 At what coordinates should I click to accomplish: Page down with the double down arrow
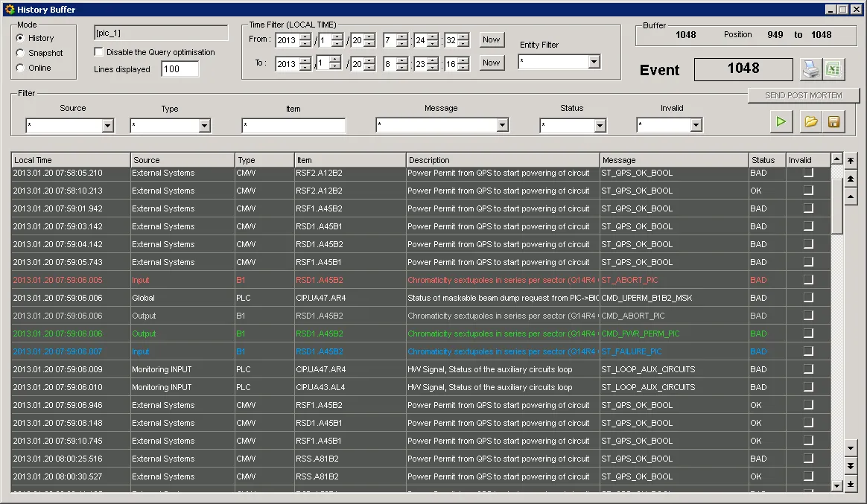pos(851,466)
